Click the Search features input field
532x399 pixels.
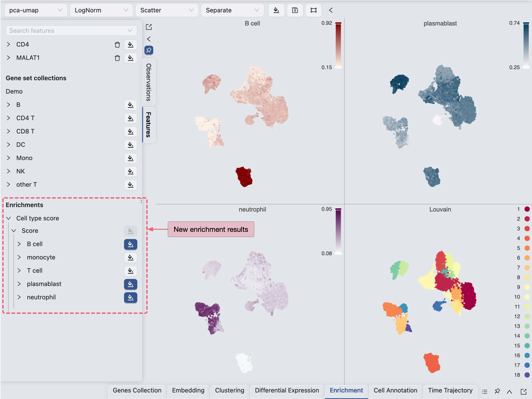click(67, 31)
